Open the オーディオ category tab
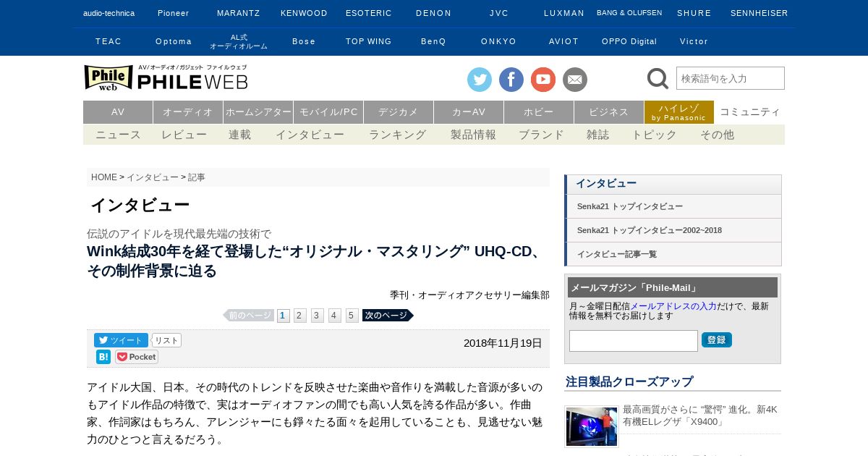This screenshot has height=456, width=868. click(x=188, y=112)
